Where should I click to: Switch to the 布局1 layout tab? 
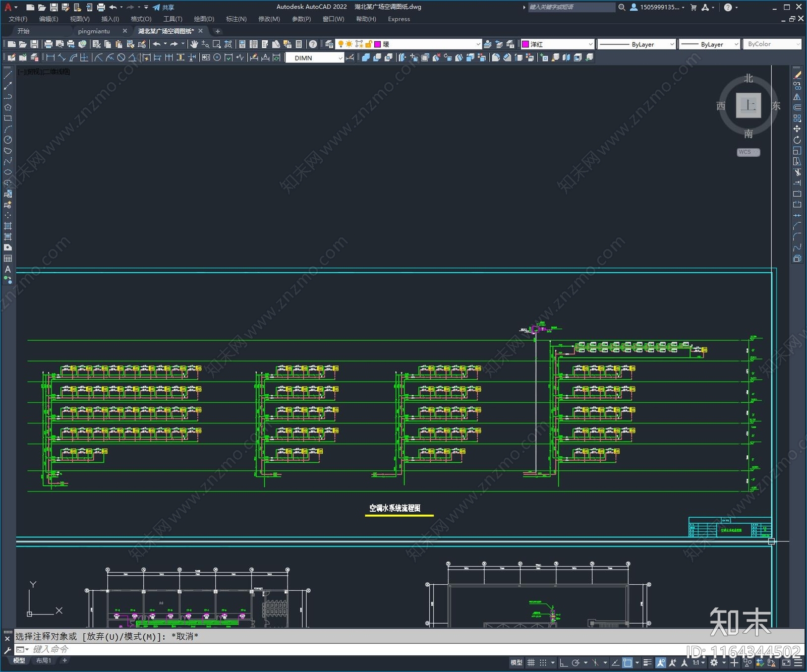pos(43,660)
